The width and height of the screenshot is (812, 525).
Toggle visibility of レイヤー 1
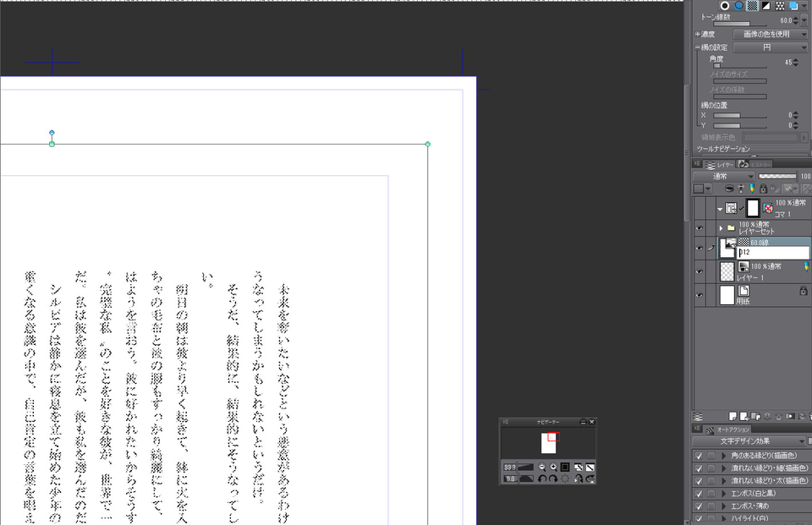(x=700, y=271)
